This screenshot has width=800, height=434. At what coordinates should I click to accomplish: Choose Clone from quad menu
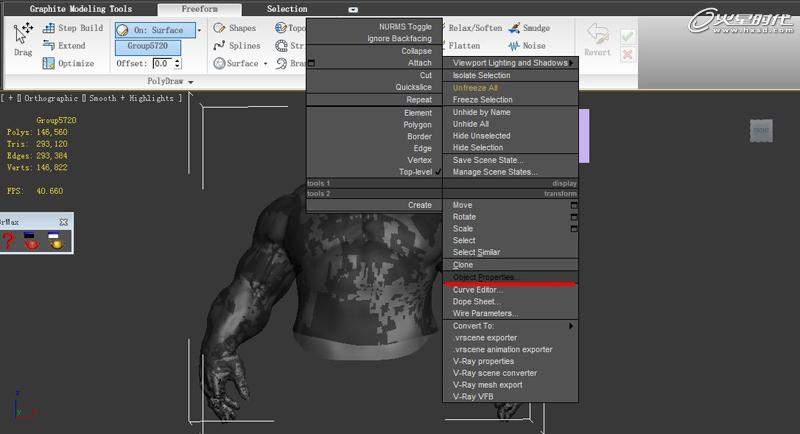pyautogui.click(x=463, y=265)
